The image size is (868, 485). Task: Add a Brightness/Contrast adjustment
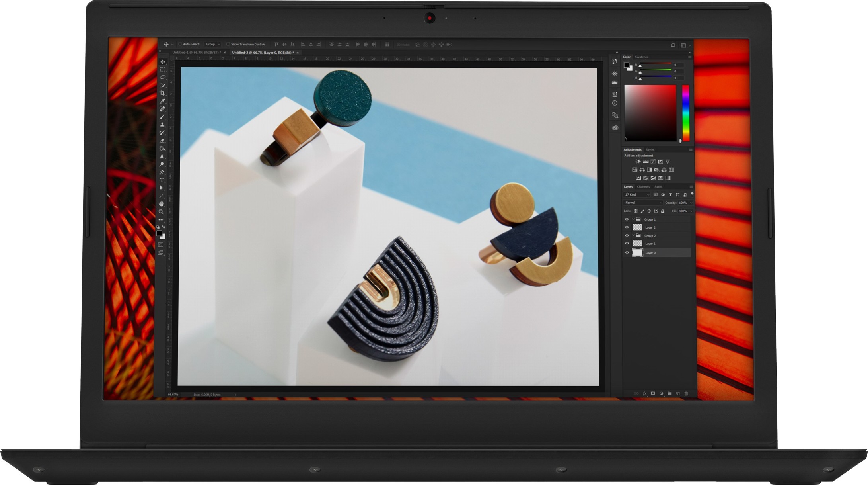(x=638, y=162)
